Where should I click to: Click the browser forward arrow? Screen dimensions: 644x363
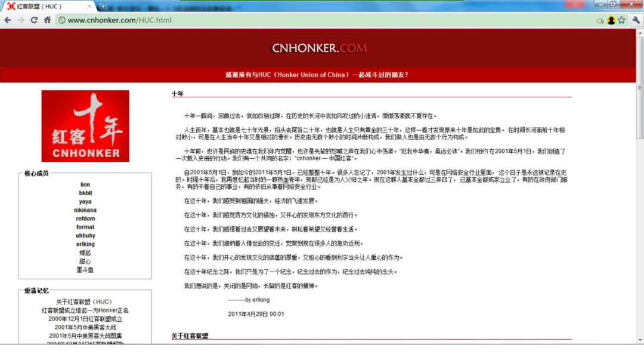coord(21,20)
